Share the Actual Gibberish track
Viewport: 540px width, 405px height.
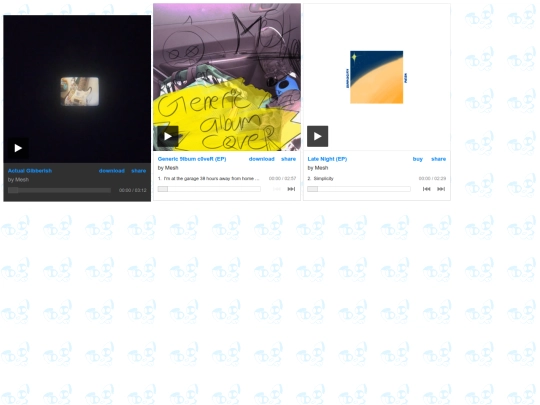138,171
